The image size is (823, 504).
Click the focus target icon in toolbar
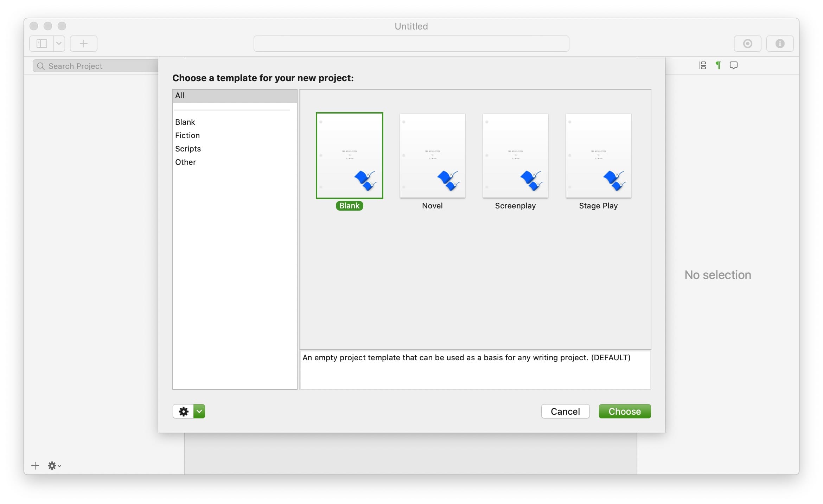(747, 44)
